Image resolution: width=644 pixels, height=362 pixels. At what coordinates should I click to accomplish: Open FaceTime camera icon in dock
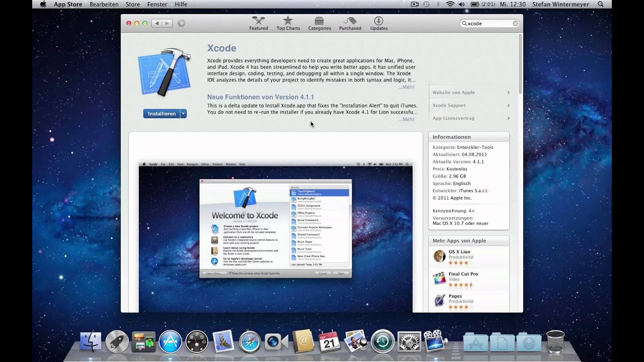coord(276,341)
